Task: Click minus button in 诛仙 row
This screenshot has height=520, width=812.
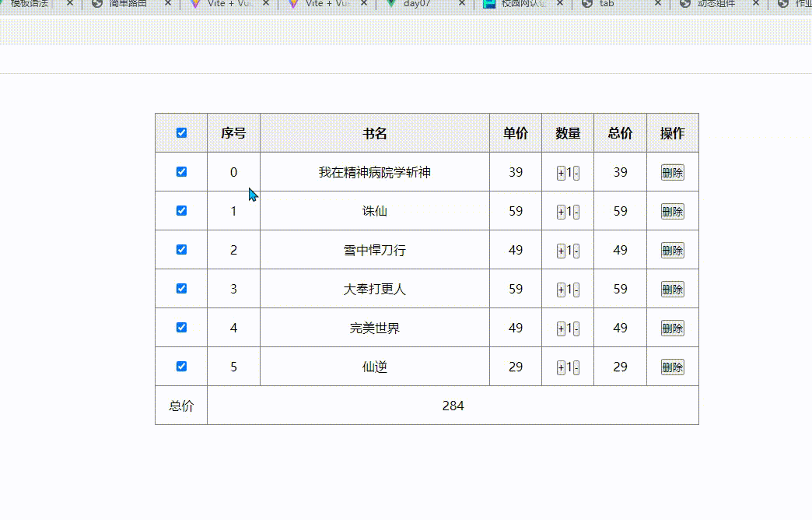Action: pos(576,212)
